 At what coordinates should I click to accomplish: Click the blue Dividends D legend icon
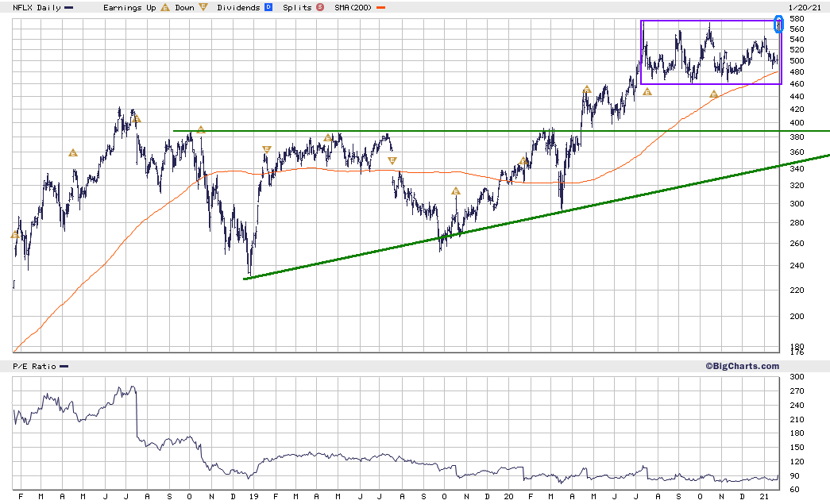268,7
